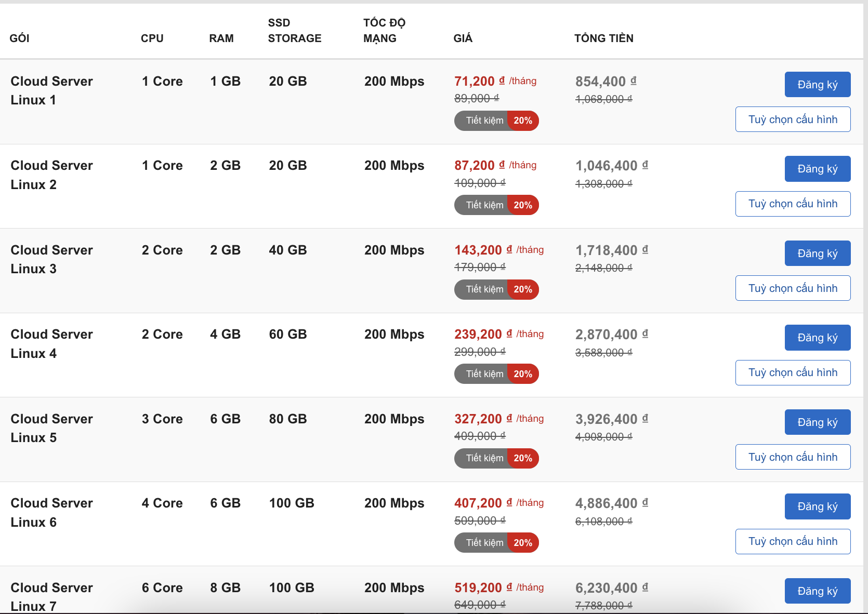The width and height of the screenshot is (868, 614).
Task: Select the Cloud Server Linux 2 plan name
Action: coord(52,175)
